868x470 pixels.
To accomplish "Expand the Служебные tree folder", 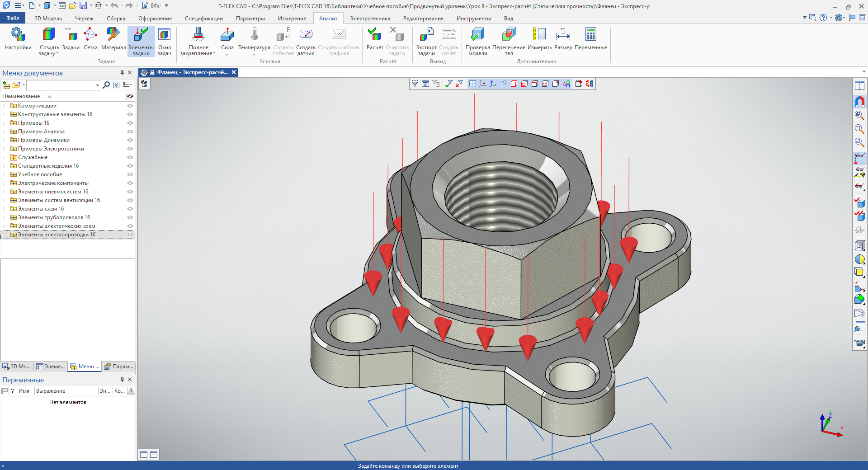I will coord(4,157).
